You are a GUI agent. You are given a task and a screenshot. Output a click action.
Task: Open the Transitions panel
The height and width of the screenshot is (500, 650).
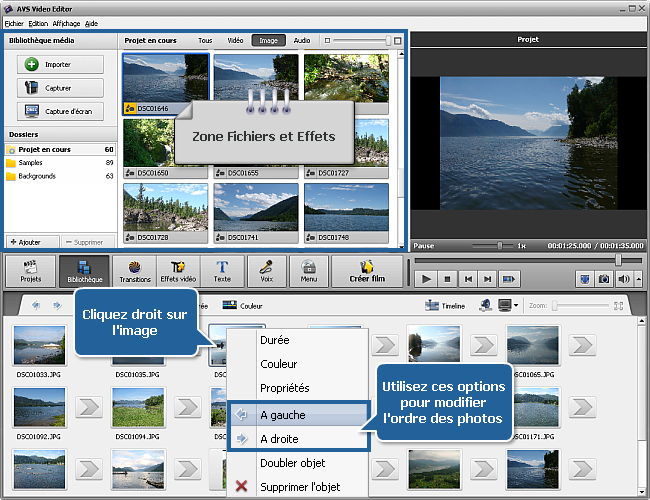(x=135, y=270)
